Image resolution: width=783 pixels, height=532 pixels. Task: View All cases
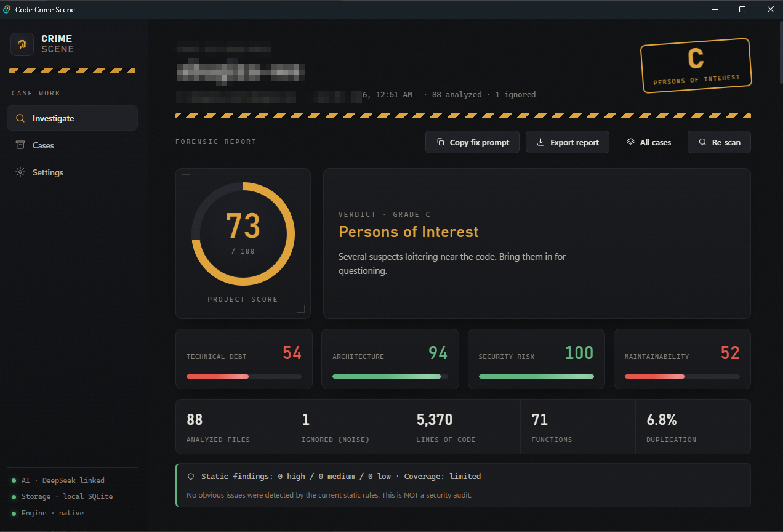(x=648, y=142)
